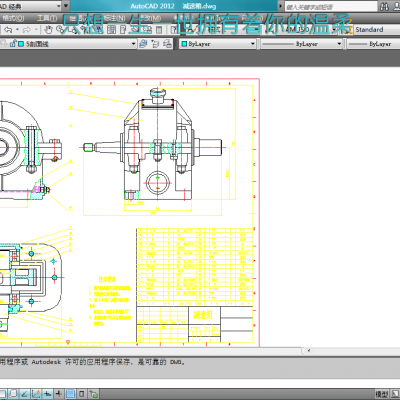Click Make Object's Layer Current icon

[x=143, y=44]
